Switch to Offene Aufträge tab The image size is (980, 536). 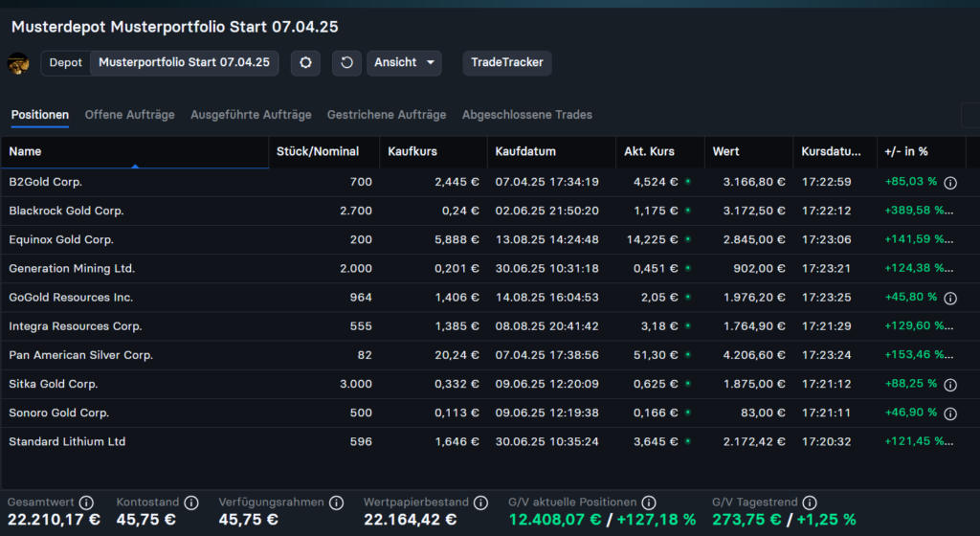[129, 115]
